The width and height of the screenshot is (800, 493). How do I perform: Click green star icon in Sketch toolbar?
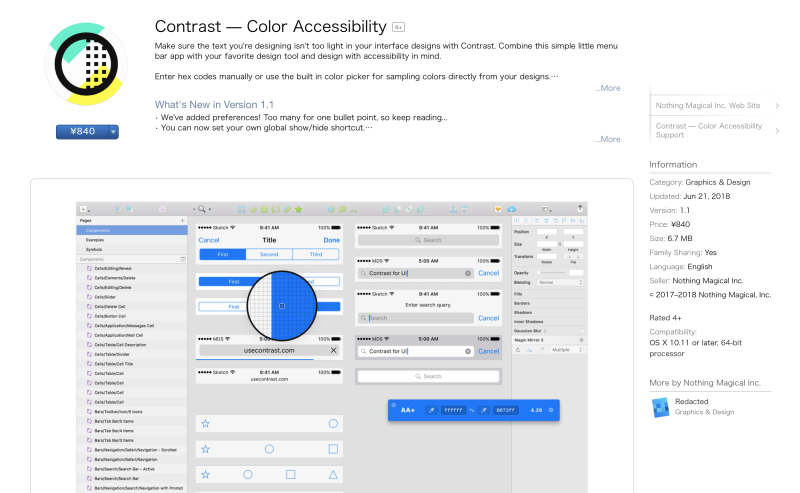pos(298,209)
